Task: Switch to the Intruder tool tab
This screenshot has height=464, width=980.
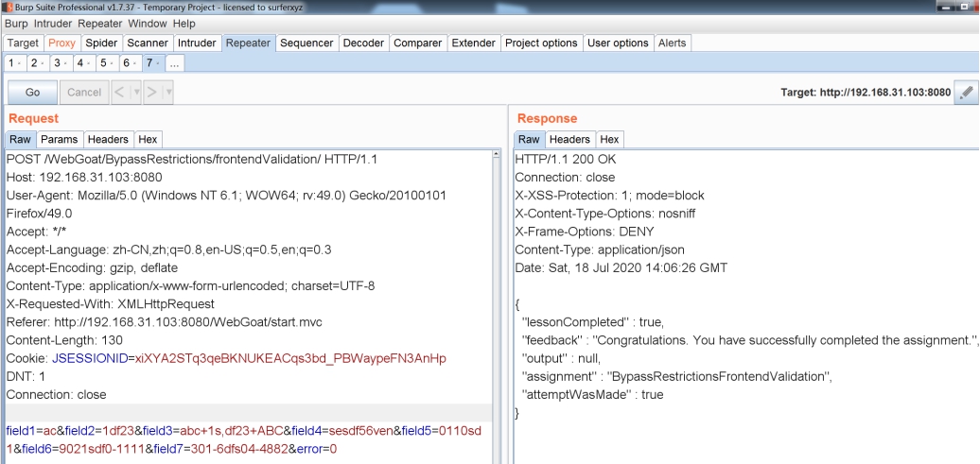Action: pyautogui.click(x=197, y=43)
